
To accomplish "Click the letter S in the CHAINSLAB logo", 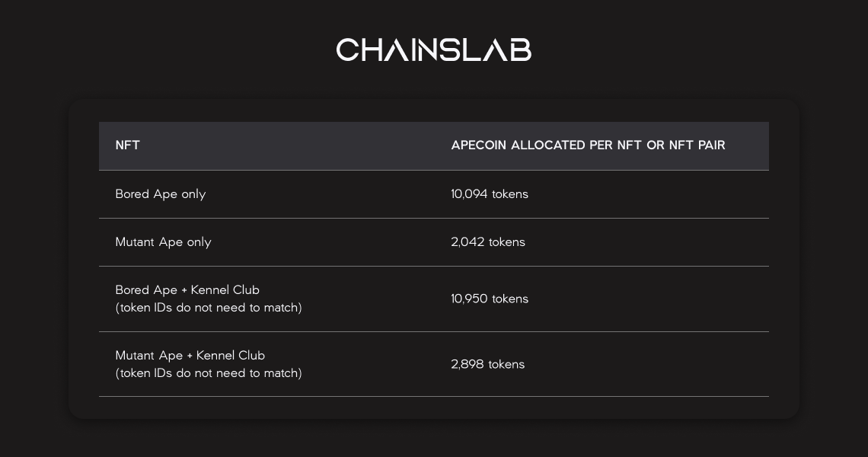I will [451, 50].
